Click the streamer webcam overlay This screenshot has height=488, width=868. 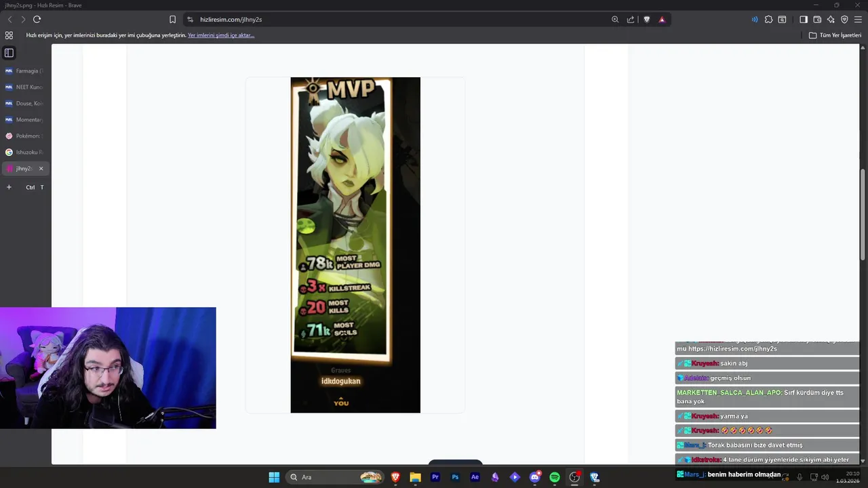(x=108, y=368)
